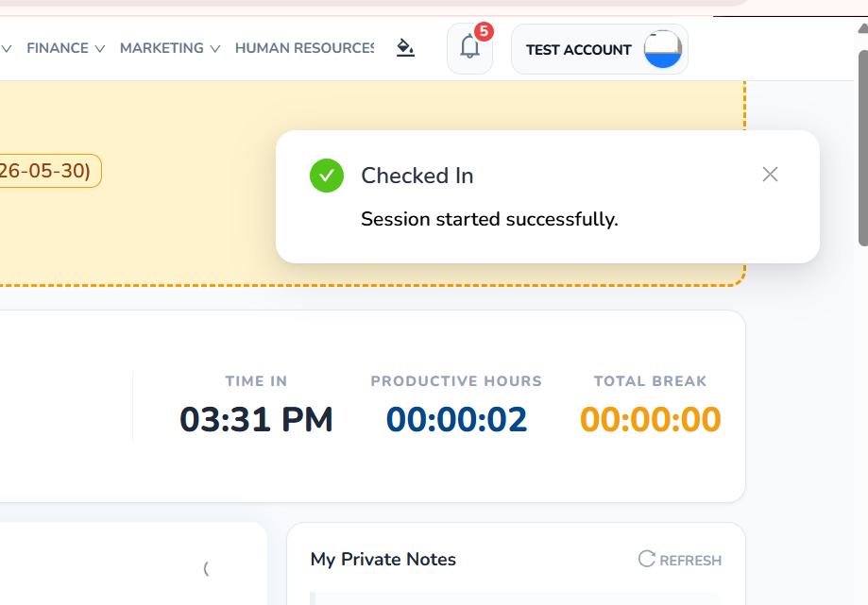The image size is (868, 605).
Task: Open the TEST ACCOUNT profile button
Action: (x=600, y=49)
